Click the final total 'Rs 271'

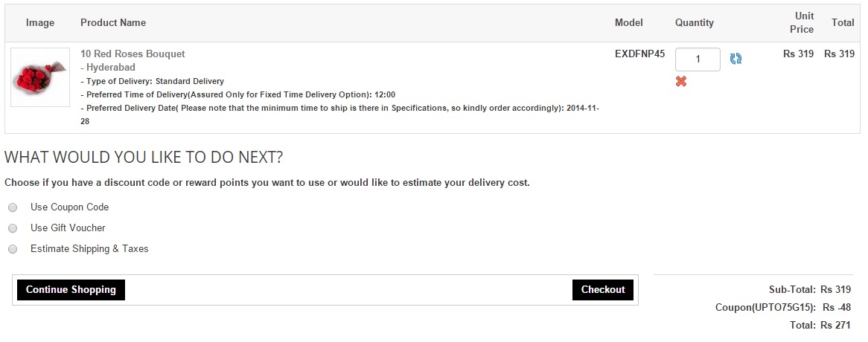click(x=835, y=325)
